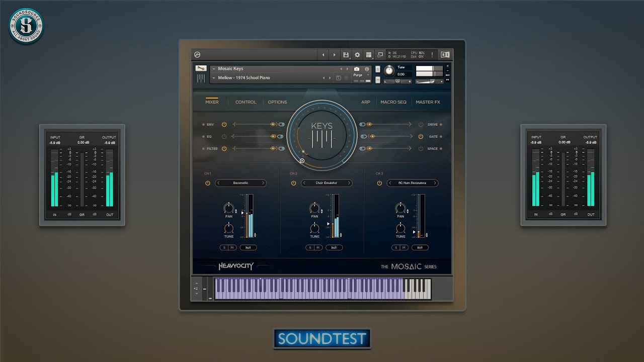Image resolution: width=644 pixels, height=362 pixels.
Task: Open Kontakt settings gear icon
Action: coord(357,55)
